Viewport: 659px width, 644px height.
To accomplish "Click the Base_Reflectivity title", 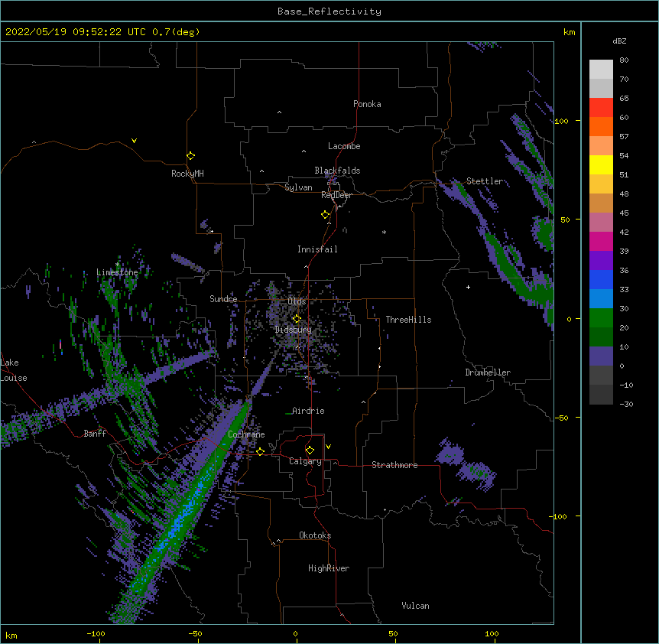I will coord(329,11).
